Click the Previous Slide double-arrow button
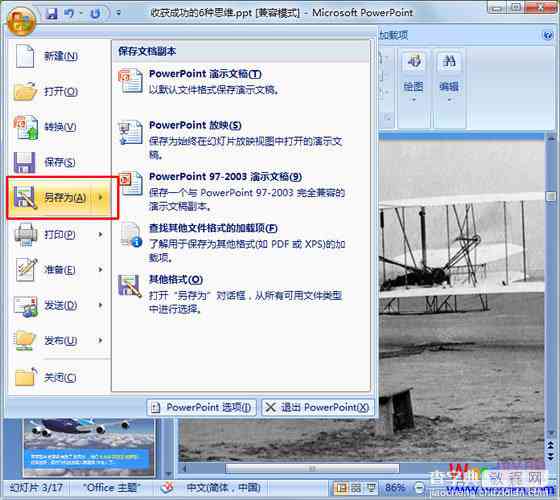560x500 pixels. [550, 445]
